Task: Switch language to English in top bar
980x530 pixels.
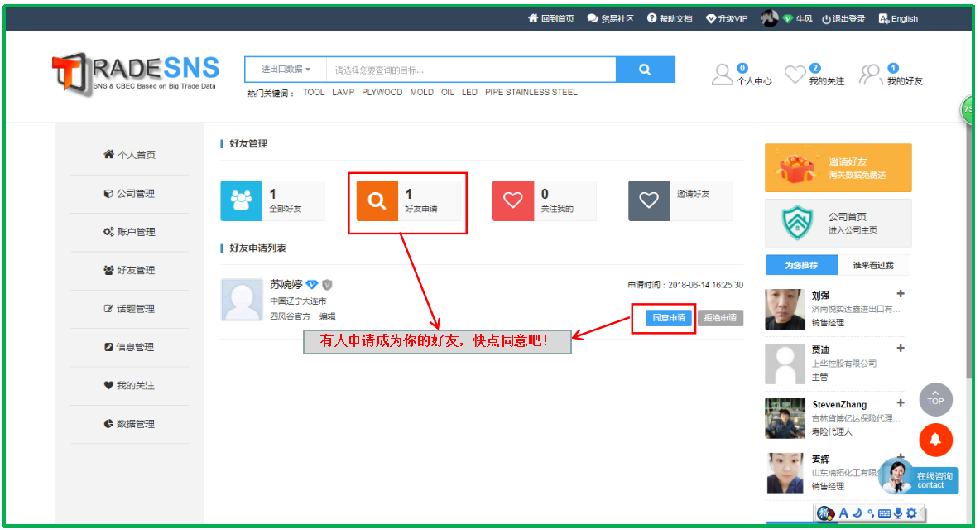Action: tap(899, 19)
